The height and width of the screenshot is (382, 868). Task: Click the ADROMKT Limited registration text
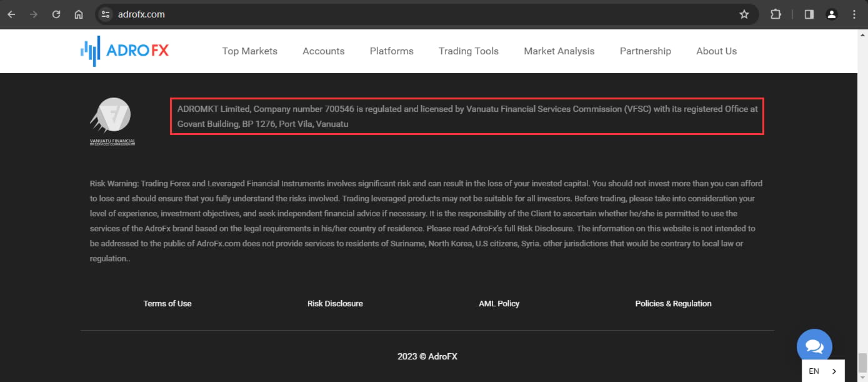click(467, 116)
